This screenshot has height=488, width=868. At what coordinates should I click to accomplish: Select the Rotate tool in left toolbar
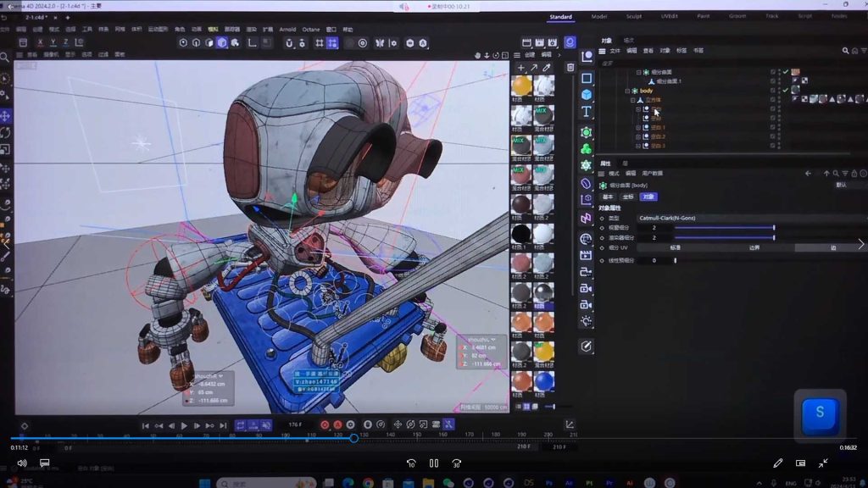tap(5, 133)
